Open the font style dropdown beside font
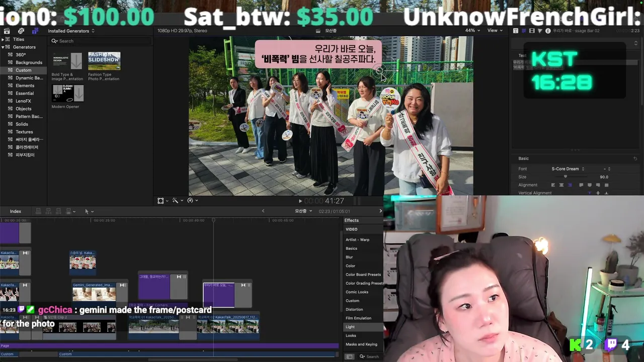Screen dimensions: 644x362 pyautogui.click(x=607, y=169)
